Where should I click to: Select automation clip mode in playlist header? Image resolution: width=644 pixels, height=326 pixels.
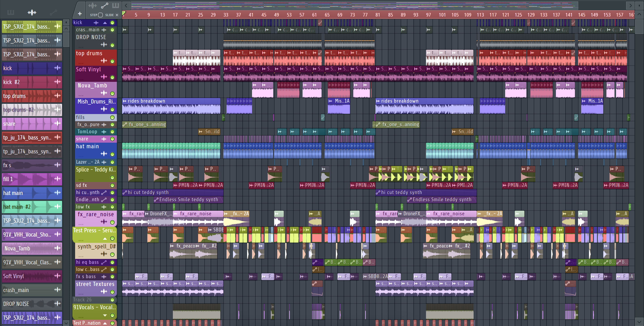pyautogui.click(x=104, y=5)
